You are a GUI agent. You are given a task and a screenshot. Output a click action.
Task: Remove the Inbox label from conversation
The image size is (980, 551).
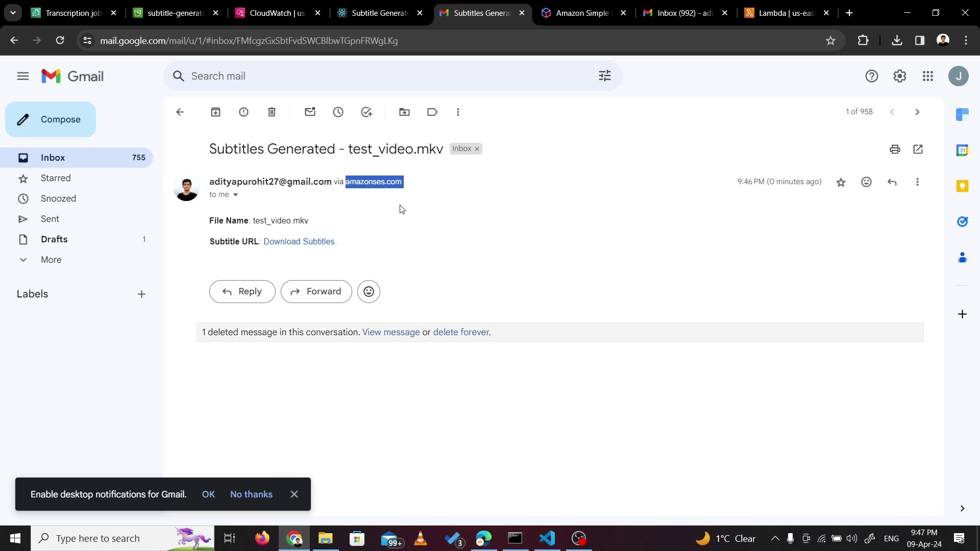pyautogui.click(x=477, y=149)
